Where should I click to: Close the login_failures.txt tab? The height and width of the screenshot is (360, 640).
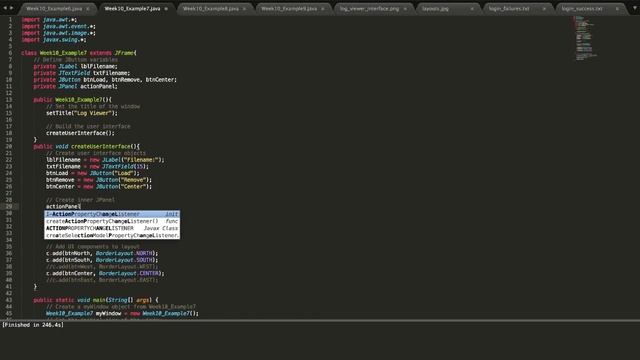544,9
